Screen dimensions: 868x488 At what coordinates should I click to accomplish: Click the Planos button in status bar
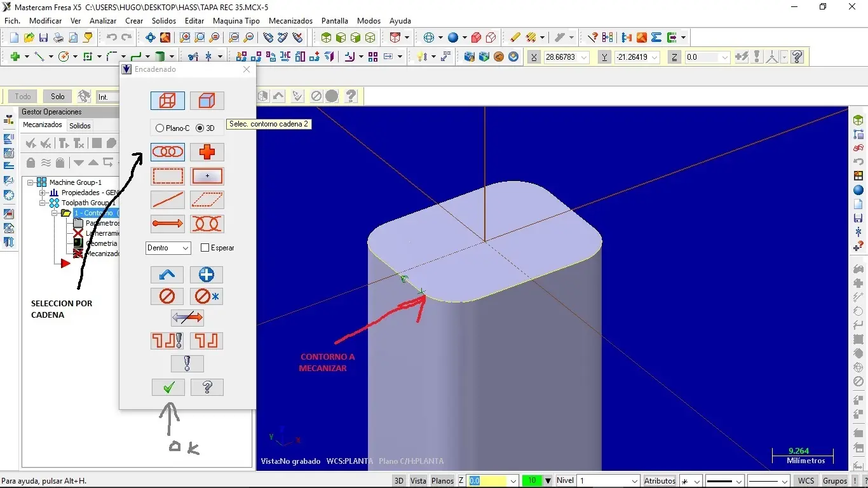[442, 481]
